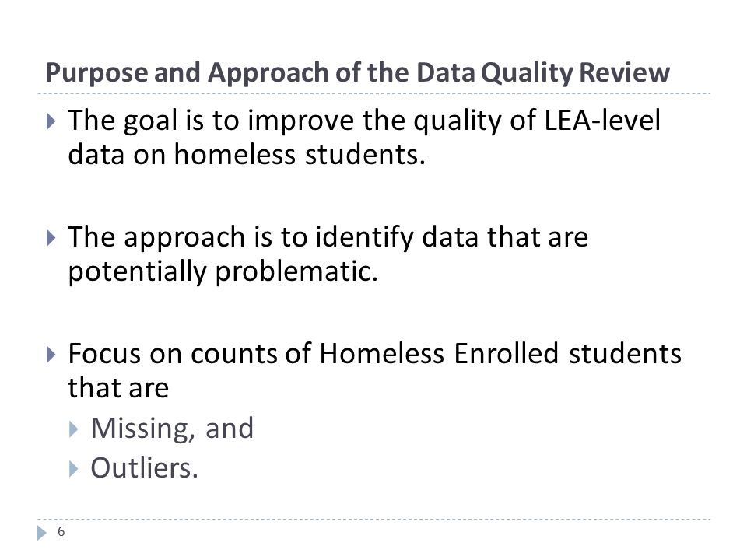The height and width of the screenshot is (560, 747).
Task: Click the line 'potentially problematic.'
Action: point(223,272)
